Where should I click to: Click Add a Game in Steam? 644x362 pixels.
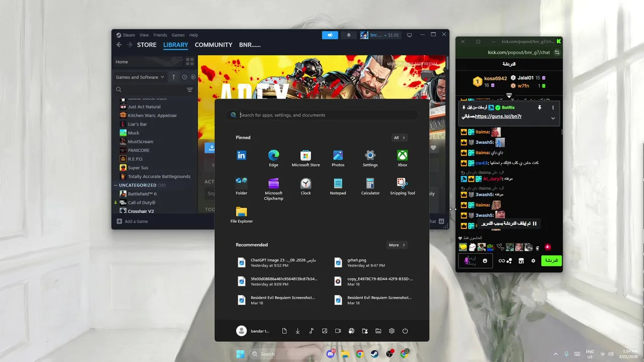[132, 221]
